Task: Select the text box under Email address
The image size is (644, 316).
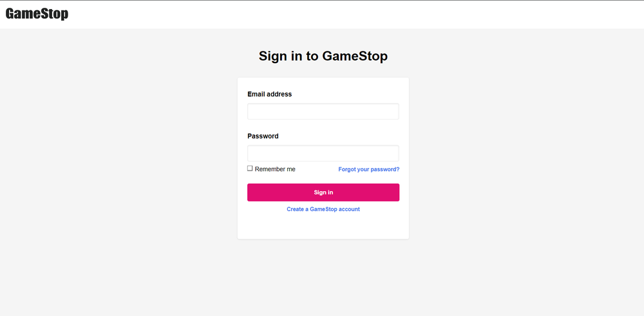Action: [323, 111]
